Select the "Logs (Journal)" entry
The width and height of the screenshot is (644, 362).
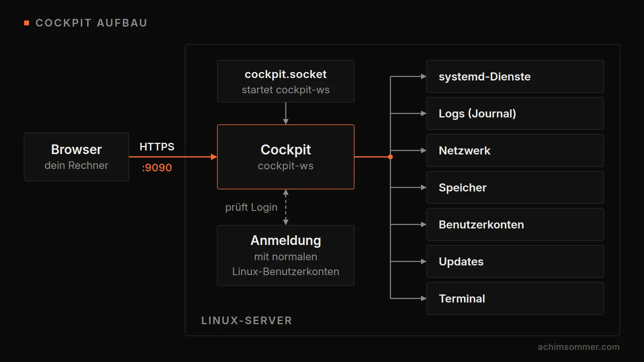click(515, 113)
